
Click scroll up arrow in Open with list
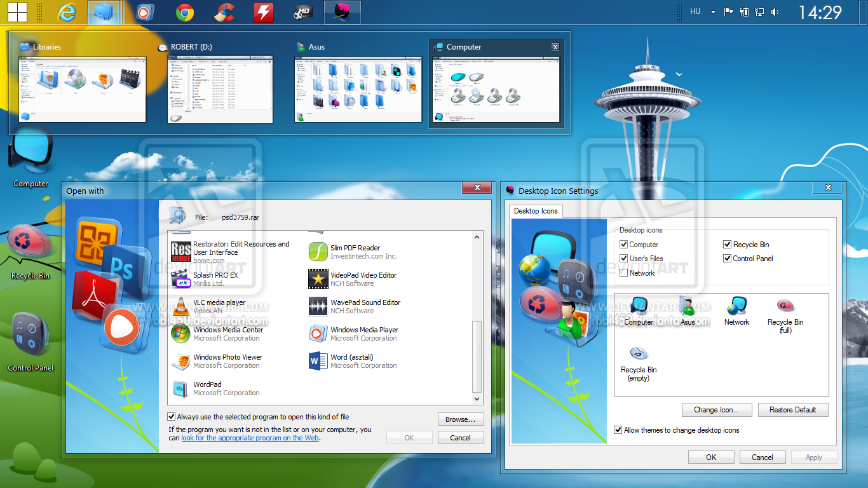coord(478,236)
